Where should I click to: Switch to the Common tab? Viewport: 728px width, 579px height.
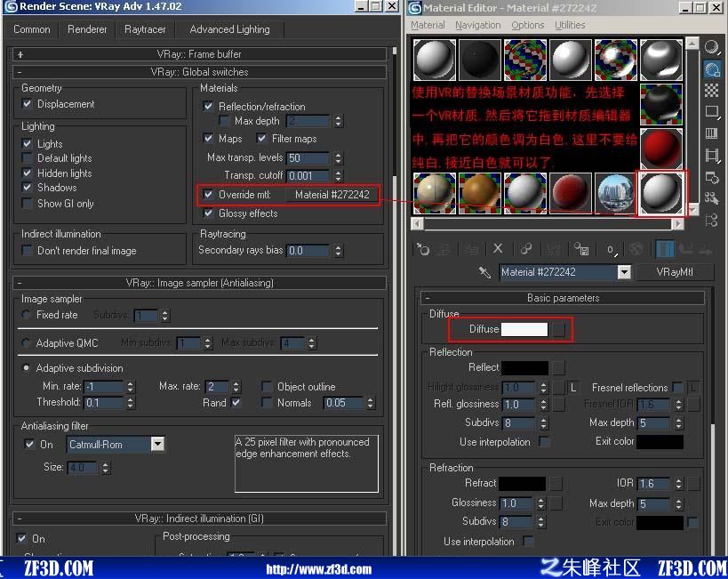click(x=32, y=29)
